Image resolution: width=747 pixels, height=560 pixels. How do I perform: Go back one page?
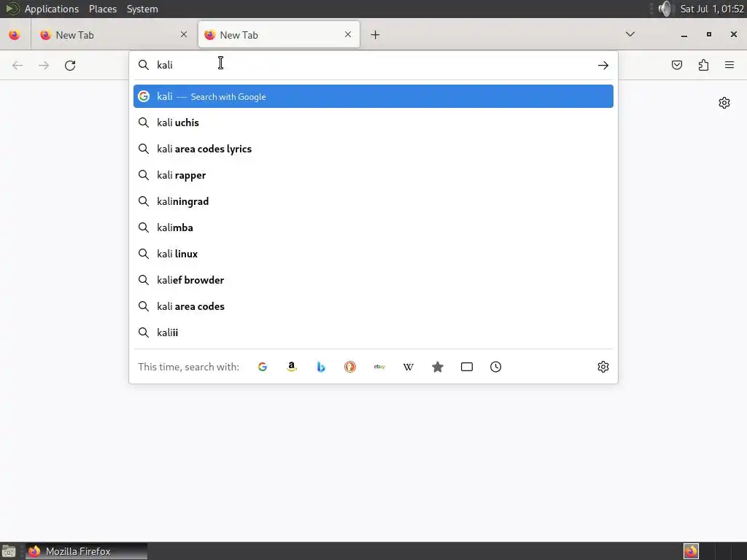(18, 65)
